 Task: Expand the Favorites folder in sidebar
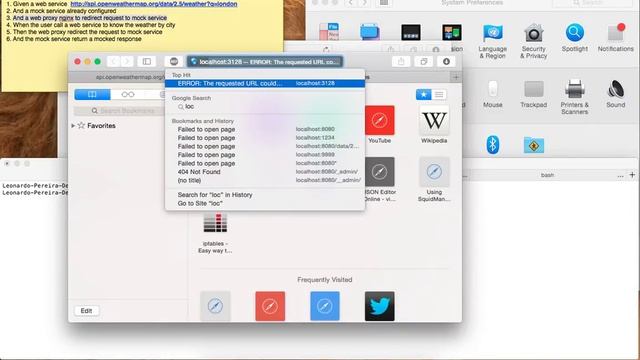pos(73,126)
